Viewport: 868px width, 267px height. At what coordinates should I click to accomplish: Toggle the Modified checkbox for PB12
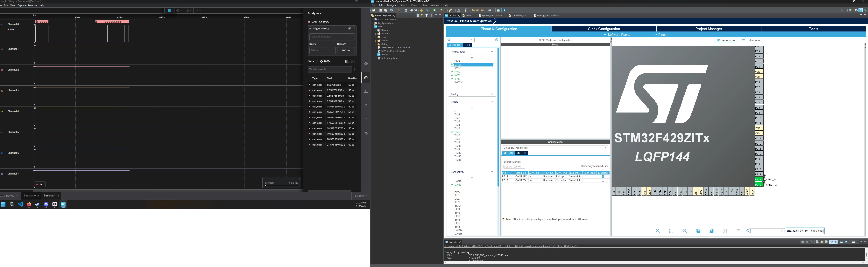(x=603, y=176)
